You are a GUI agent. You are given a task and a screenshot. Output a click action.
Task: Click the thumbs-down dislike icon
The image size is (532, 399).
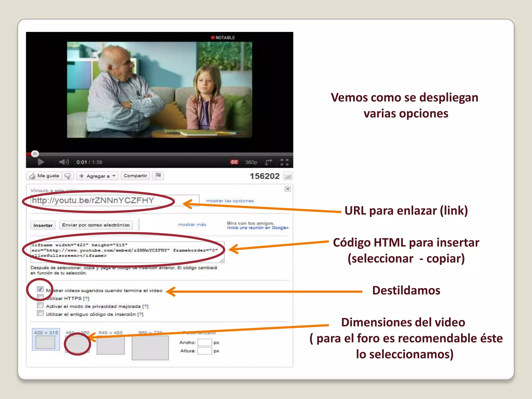(x=68, y=176)
